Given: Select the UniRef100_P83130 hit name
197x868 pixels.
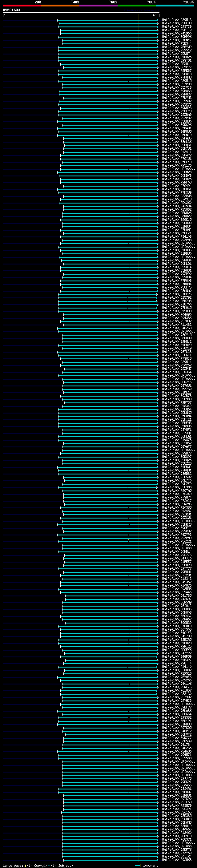Looking at the screenshot, I should pos(176,694).
